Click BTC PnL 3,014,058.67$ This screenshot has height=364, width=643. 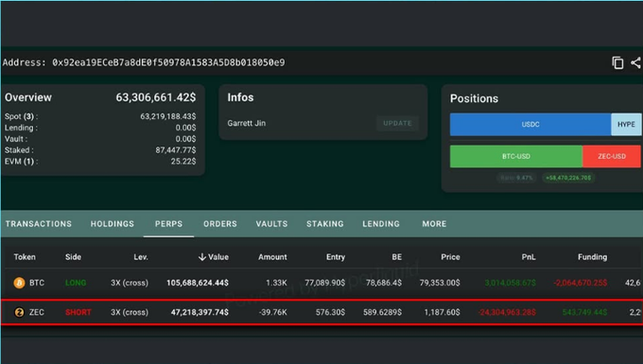(510, 283)
